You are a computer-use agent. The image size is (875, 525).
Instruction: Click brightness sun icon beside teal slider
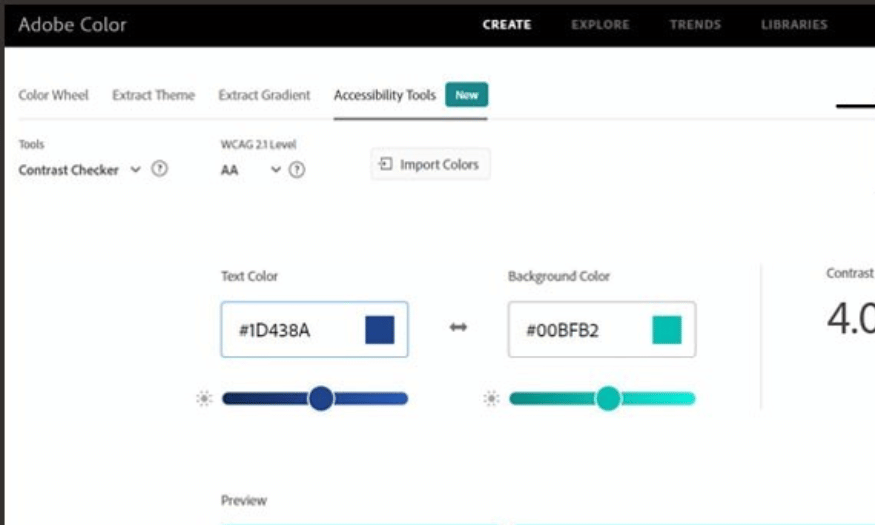point(491,398)
